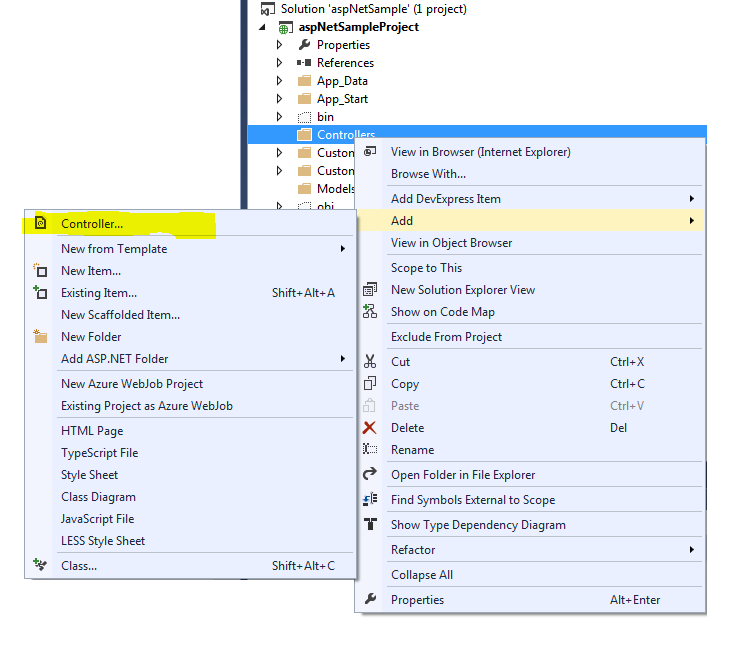Expand the References tree node
756x655 pixels.
point(279,63)
